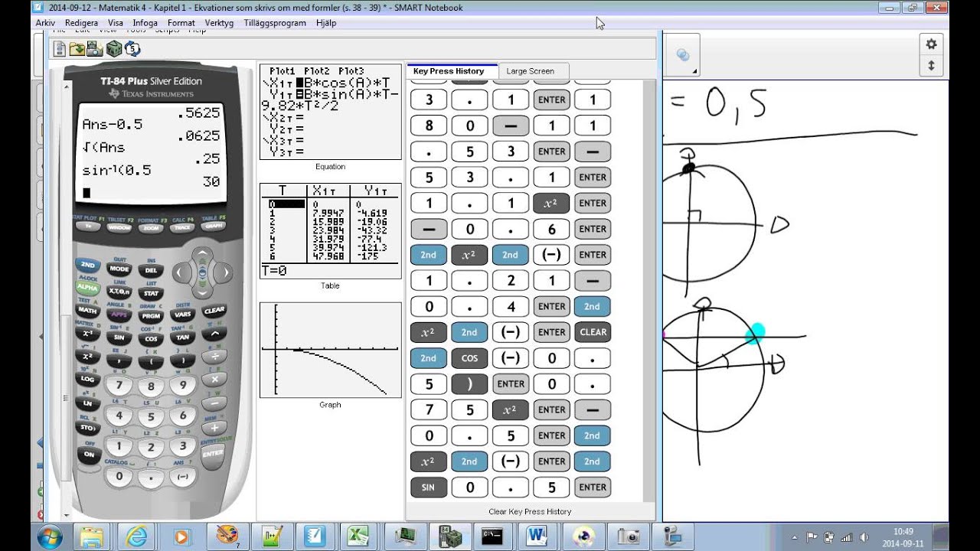This screenshot has width=980, height=551.
Task: Click the Graph preview thumbnail
Action: [330, 350]
